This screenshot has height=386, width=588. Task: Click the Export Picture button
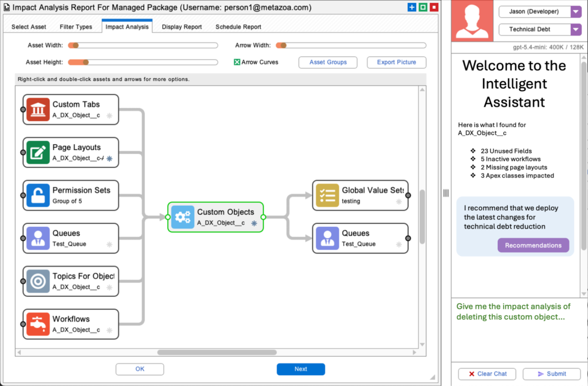click(x=396, y=62)
